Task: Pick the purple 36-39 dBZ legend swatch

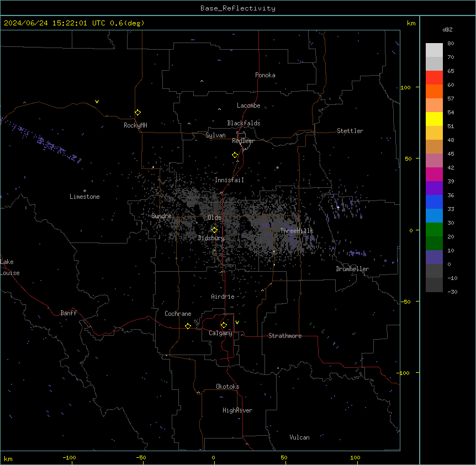Action: coord(434,188)
